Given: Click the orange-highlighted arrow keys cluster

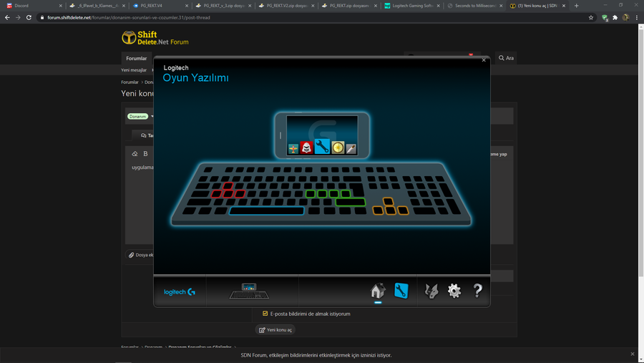Looking at the screenshot, I should (x=390, y=206).
